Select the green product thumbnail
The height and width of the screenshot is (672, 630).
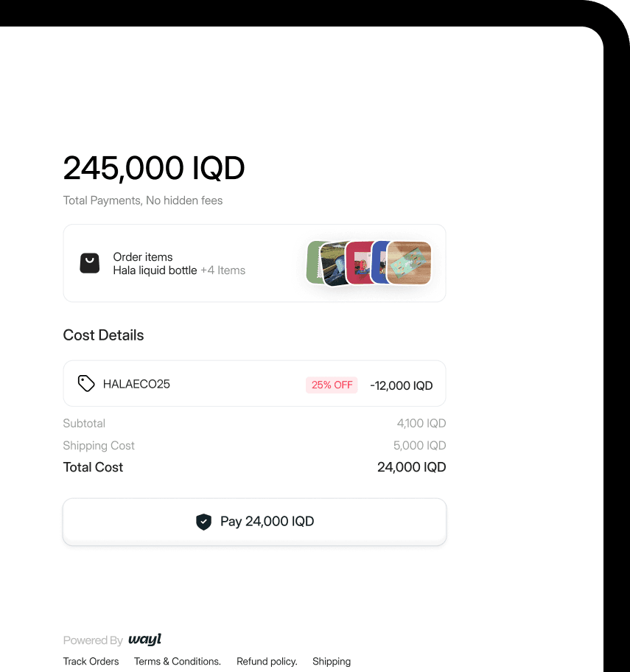pos(314,262)
